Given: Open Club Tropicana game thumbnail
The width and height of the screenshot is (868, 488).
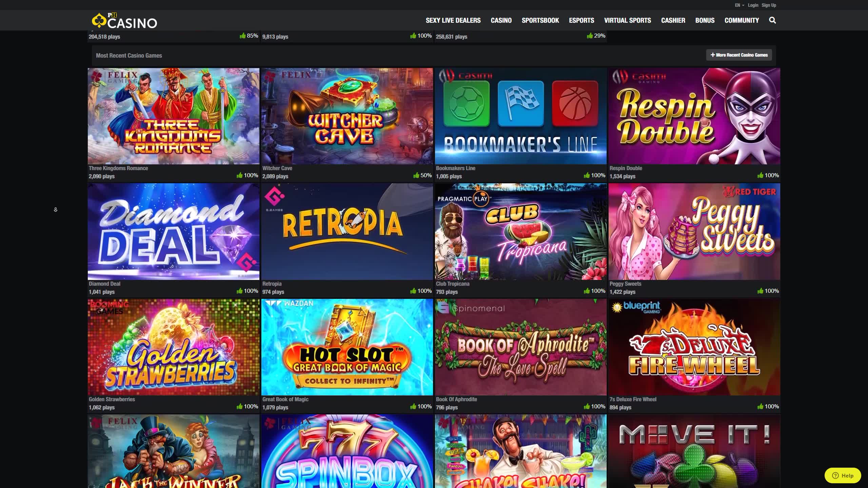Looking at the screenshot, I should coord(521,232).
